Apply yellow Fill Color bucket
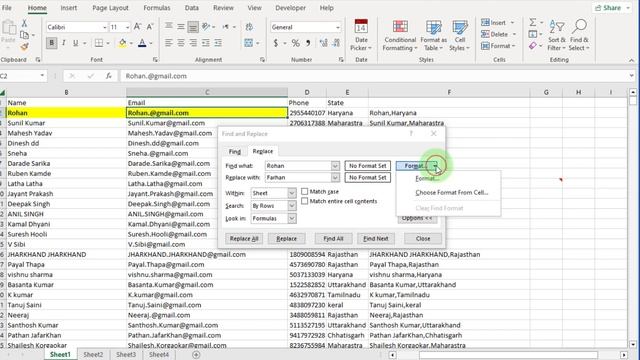 point(122,43)
